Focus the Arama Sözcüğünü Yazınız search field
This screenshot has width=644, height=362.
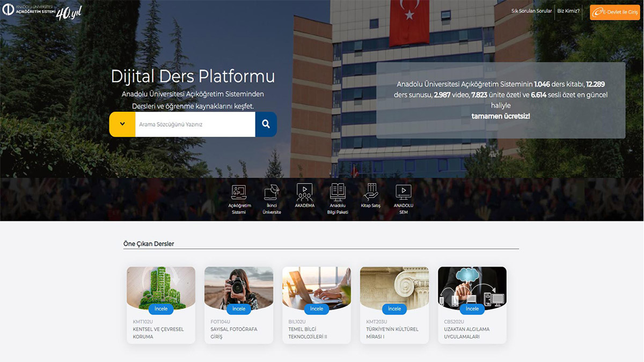pyautogui.click(x=195, y=124)
